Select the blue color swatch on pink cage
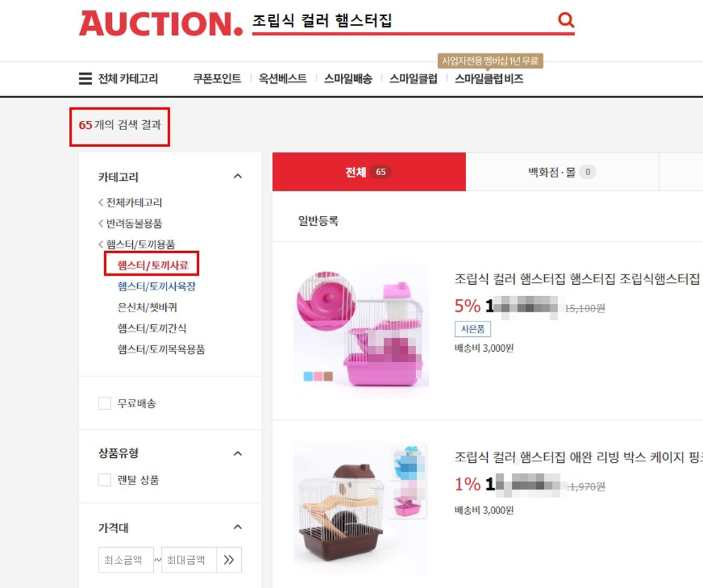This screenshot has width=703, height=588. coord(308,376)
